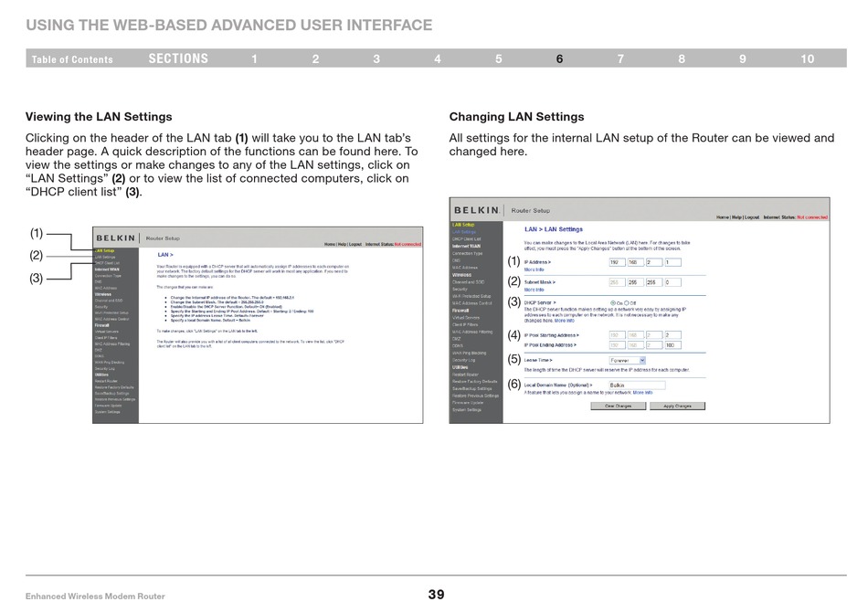Jump to section 1 in the sections bar

[x=254, y=58]
